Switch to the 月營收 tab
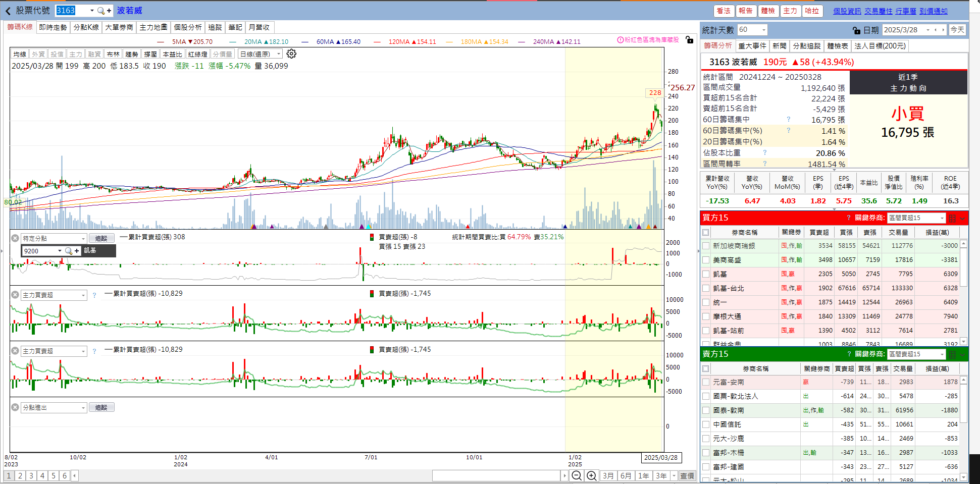The width and height of the screenshot is (980, 484). pyautogui.click(x=260, y=27)
